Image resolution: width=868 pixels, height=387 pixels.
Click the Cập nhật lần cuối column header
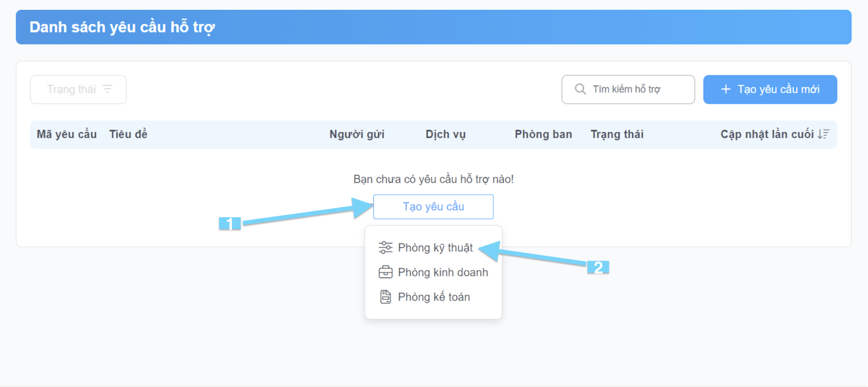tap(767, 134)
